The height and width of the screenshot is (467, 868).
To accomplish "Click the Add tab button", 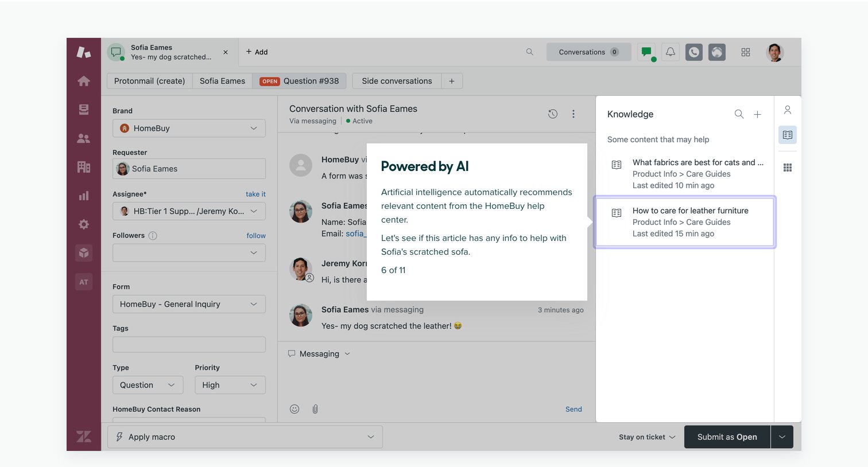I will point(257,52).
